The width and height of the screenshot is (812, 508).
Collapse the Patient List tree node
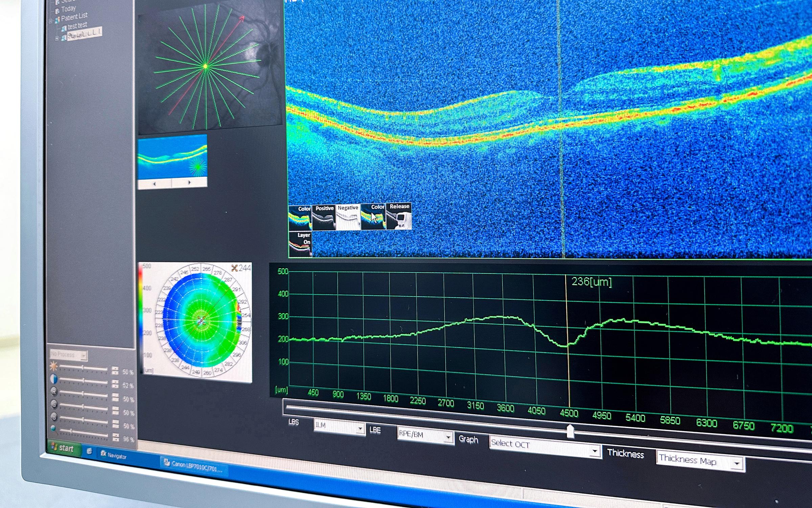[51, 21]
